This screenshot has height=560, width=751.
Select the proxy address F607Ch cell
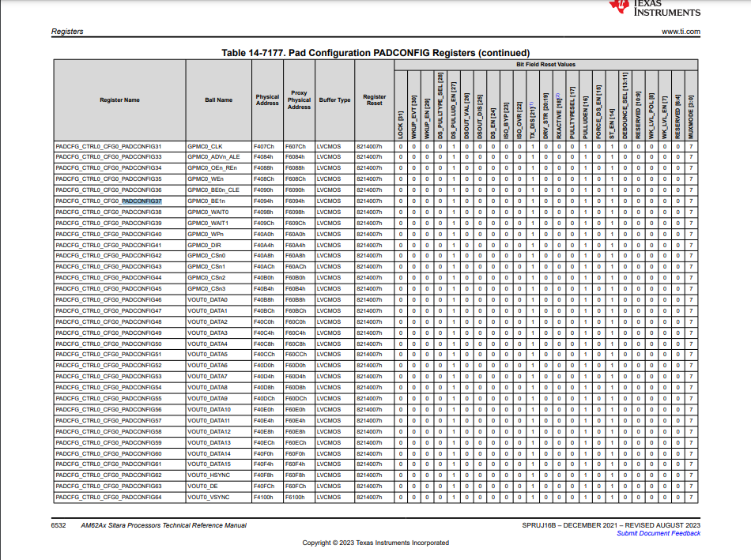[x=299, y=146]
